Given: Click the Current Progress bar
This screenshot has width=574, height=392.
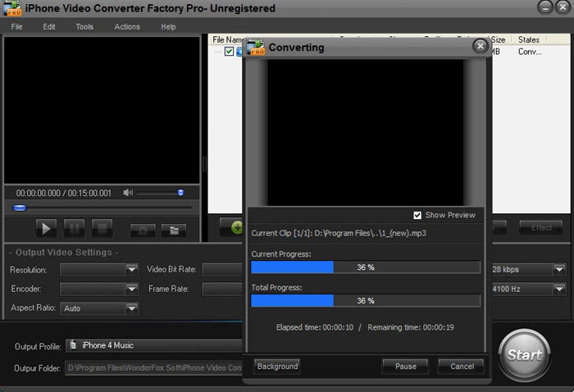Looking at the screenshot, I should [x=366, y=267].
